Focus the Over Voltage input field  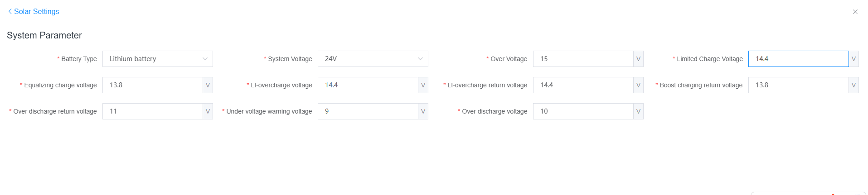pos(583,59)
